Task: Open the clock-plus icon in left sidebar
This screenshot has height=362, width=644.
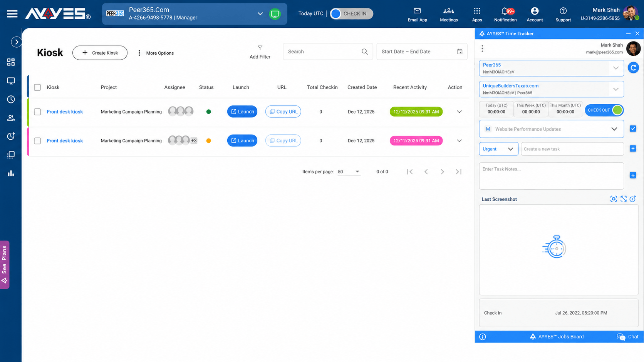Action: pyautogui.click(x=11, y=136)
